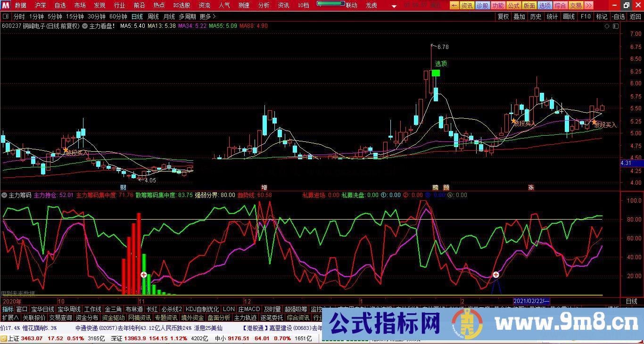Click the 增 info marker under chart

coord(264,187)
